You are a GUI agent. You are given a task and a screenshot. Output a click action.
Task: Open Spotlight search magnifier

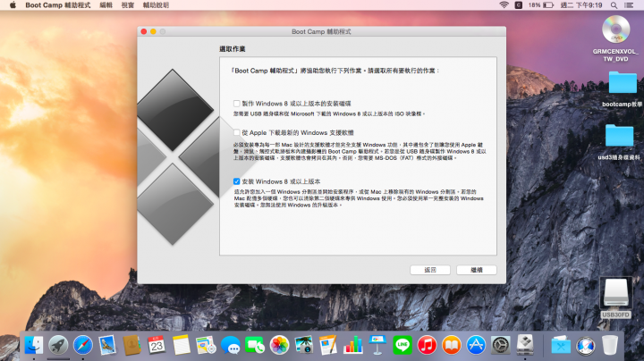tap(614, 5)
